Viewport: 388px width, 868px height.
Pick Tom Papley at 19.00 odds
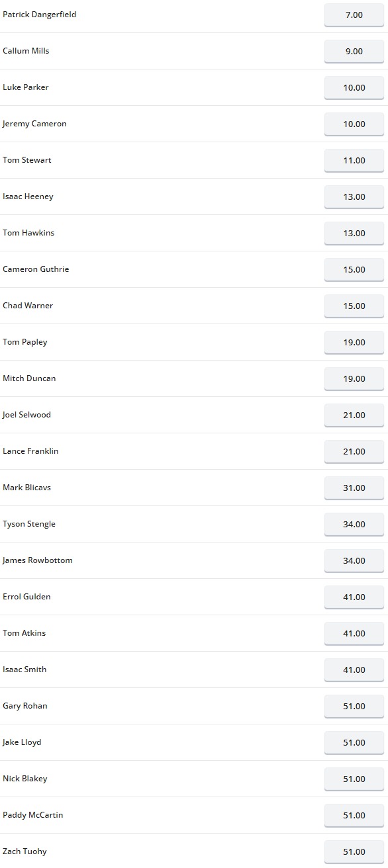tap(354, 342)
